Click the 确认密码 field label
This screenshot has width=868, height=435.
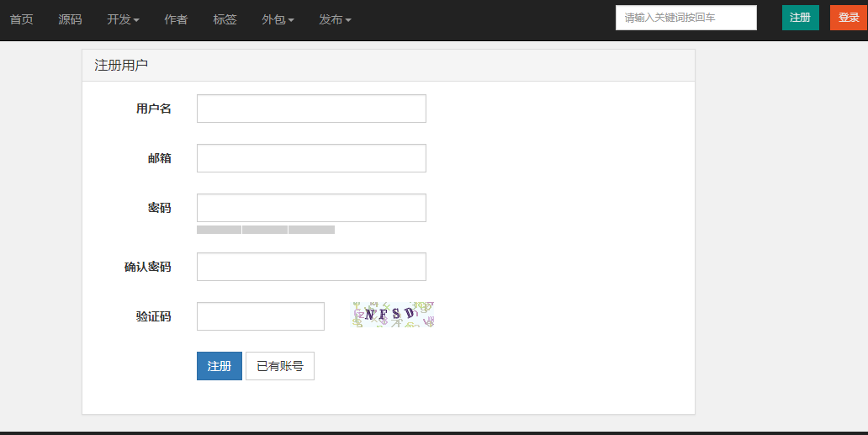(148, 267)
